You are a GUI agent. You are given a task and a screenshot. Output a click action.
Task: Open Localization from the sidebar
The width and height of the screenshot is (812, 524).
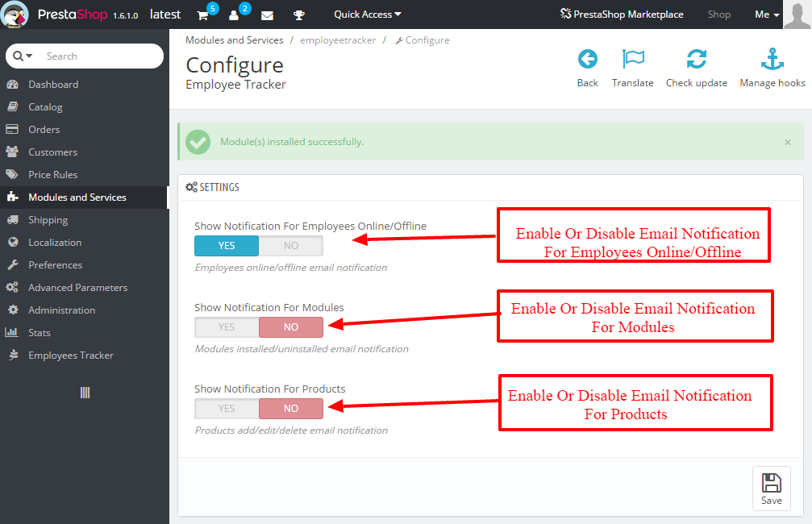coord(55,243)
